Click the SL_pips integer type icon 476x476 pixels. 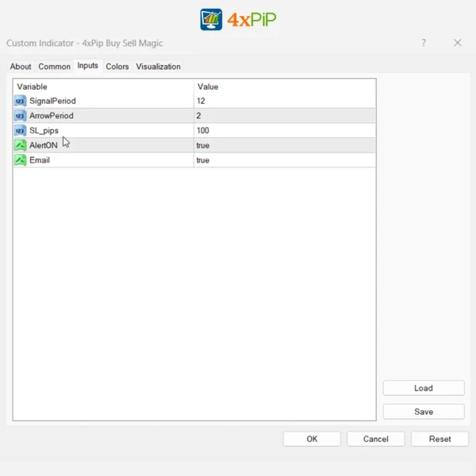point(21,130)
